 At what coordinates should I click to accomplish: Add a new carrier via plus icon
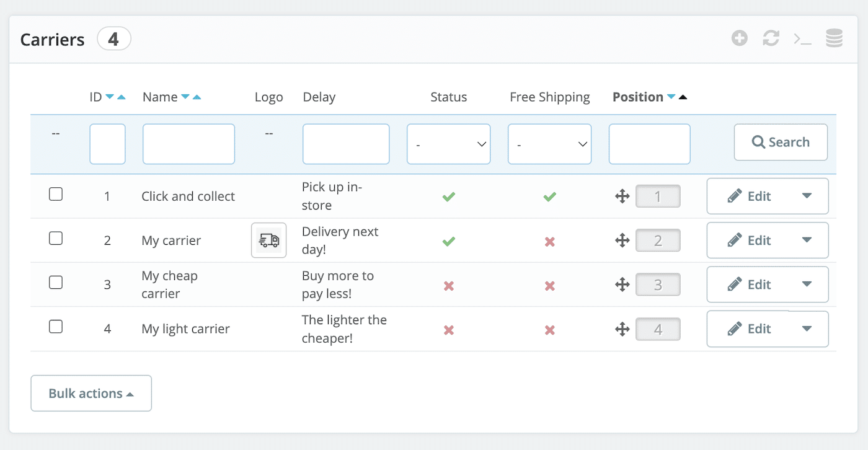point(739,38)
